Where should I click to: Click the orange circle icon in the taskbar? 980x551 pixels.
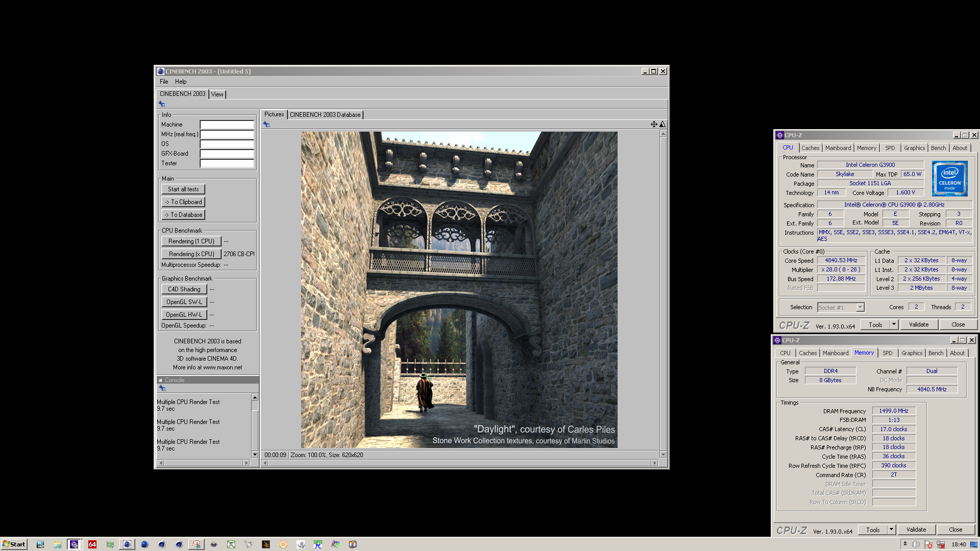pyautogui.click(x=283, y=544)
